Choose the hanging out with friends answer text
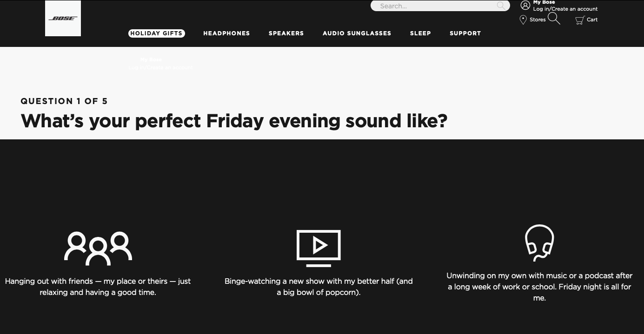This screenshot has width=644, height=334. point(98,287)
